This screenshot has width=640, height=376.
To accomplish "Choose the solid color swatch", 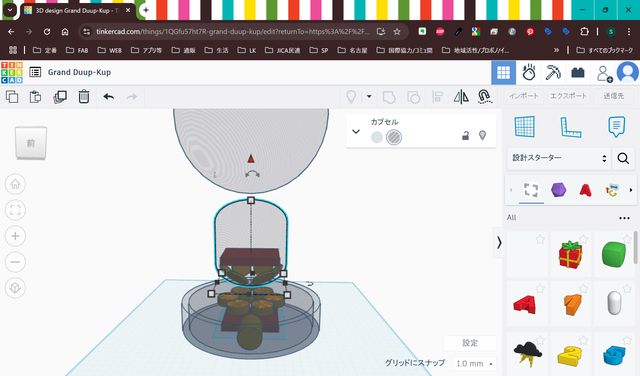I will 377,138.
